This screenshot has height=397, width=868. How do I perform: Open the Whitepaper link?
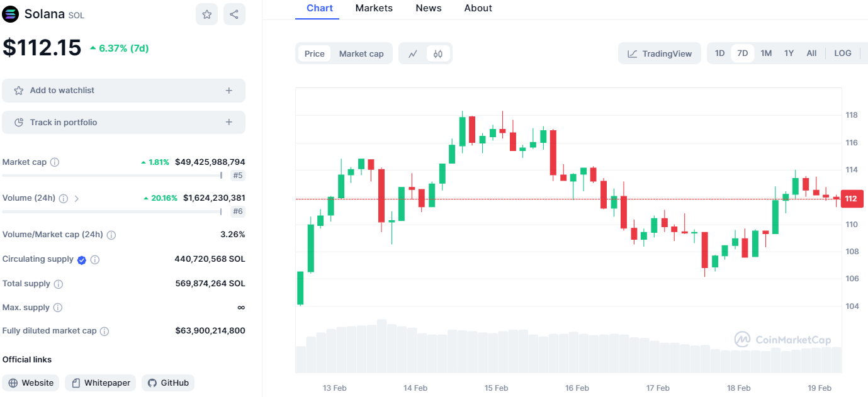[101, 383]
